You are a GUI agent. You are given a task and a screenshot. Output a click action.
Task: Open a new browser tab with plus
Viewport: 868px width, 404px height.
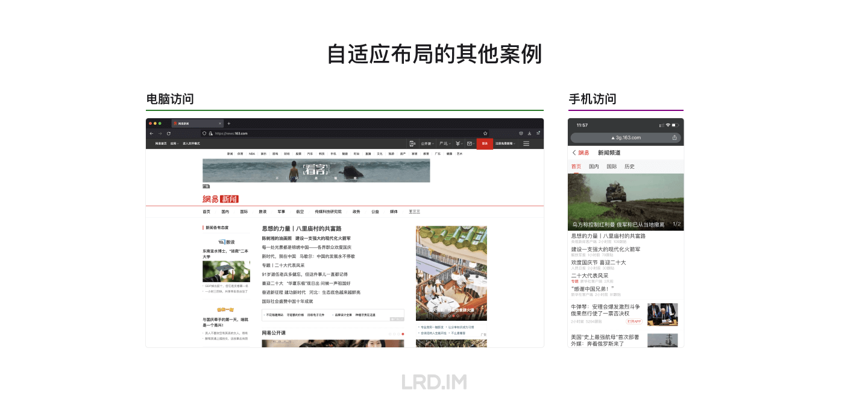pyautogui.click(x=229, y=123)
